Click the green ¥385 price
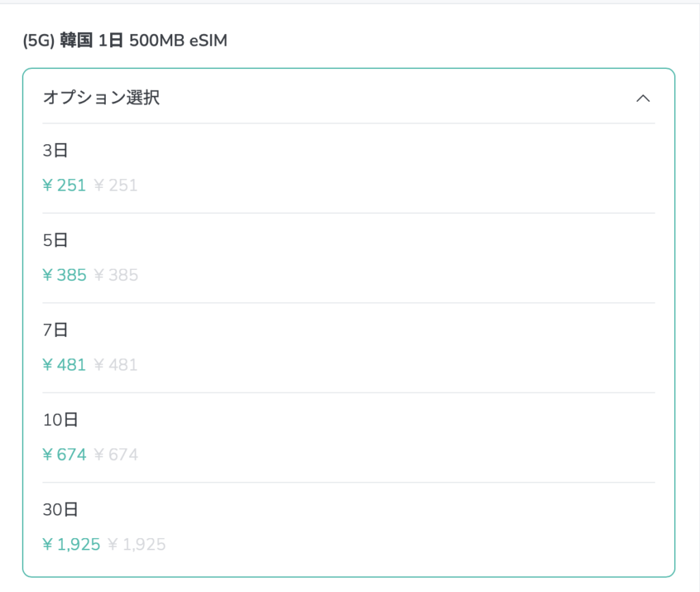The height and width of the screenshot is (592, 700). pos(64,275)
